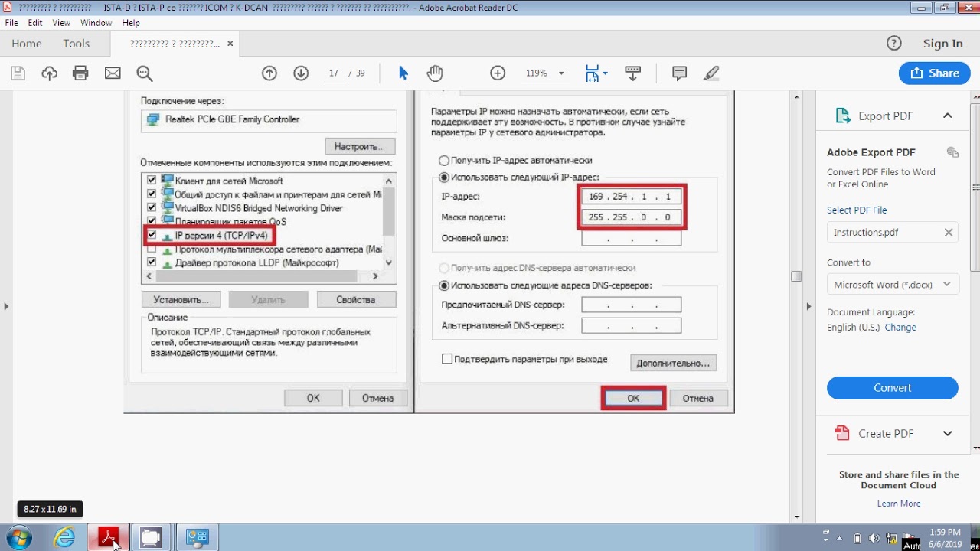Viewport: 980px width, 551px height.
Task: Click Sign In
Action: point(943,44)
